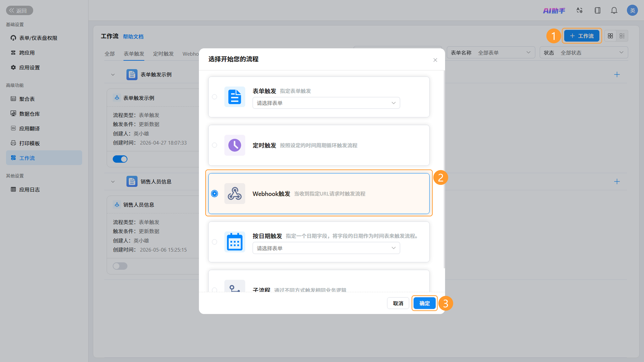Open the user avatar 英
Screen dimensions: 644x362
(x=632, y=11)
